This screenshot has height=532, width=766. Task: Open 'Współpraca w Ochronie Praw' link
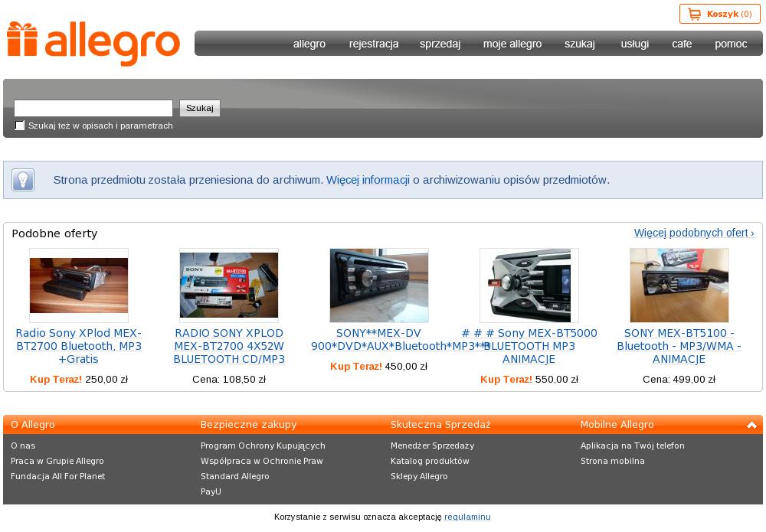tap(262, 461)
